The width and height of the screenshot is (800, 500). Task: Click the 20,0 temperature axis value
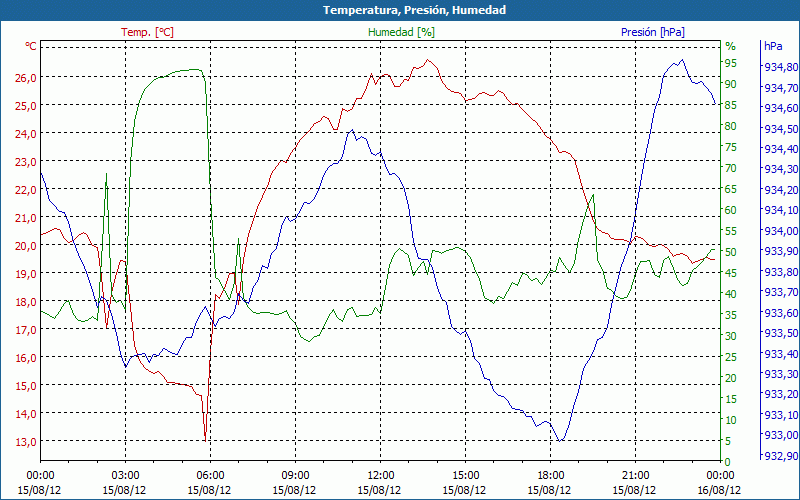click(x=27, y=246)
